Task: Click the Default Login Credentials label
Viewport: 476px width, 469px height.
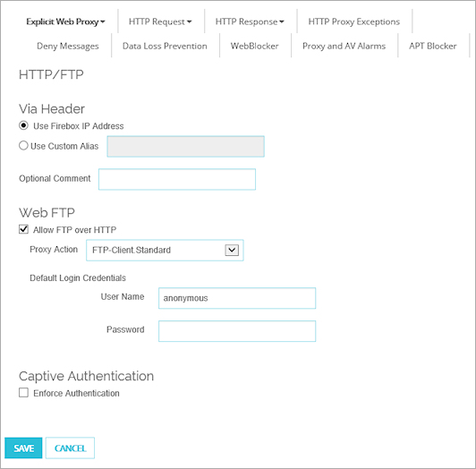Action: tap(78, 278)
